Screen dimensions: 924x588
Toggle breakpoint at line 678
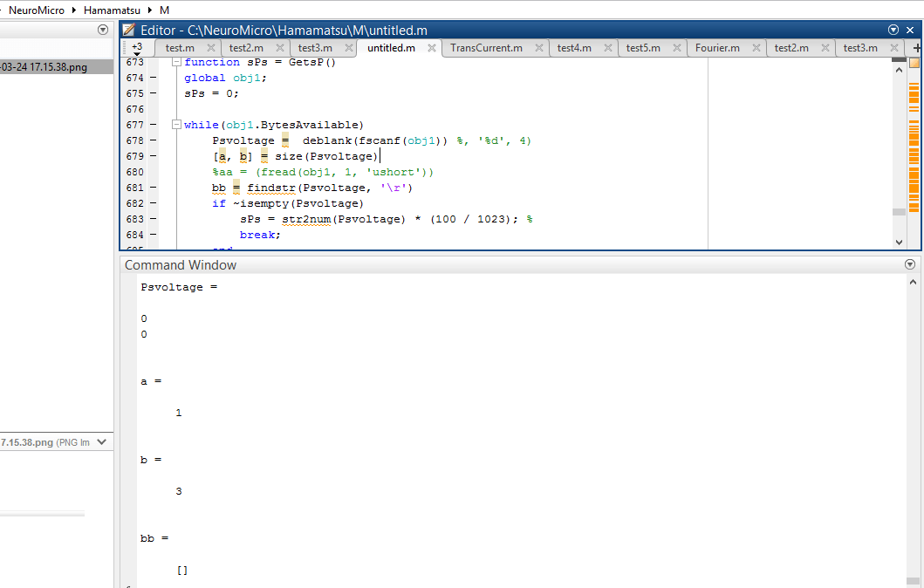coord(154,140)
